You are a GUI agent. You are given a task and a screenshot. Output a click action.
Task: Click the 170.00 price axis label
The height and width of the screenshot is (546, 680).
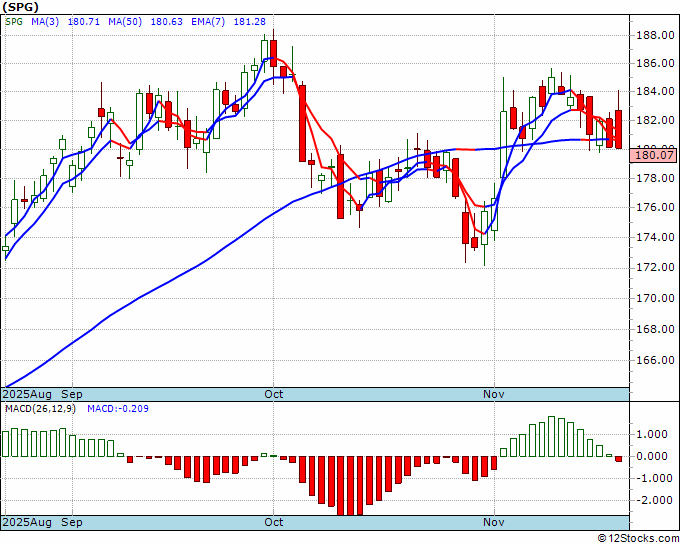(655, 298)
